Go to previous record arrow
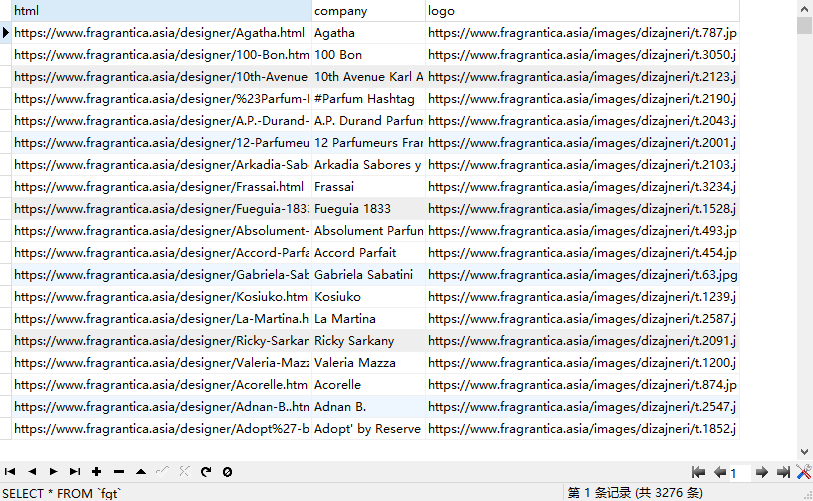 [x=32, y=471]
